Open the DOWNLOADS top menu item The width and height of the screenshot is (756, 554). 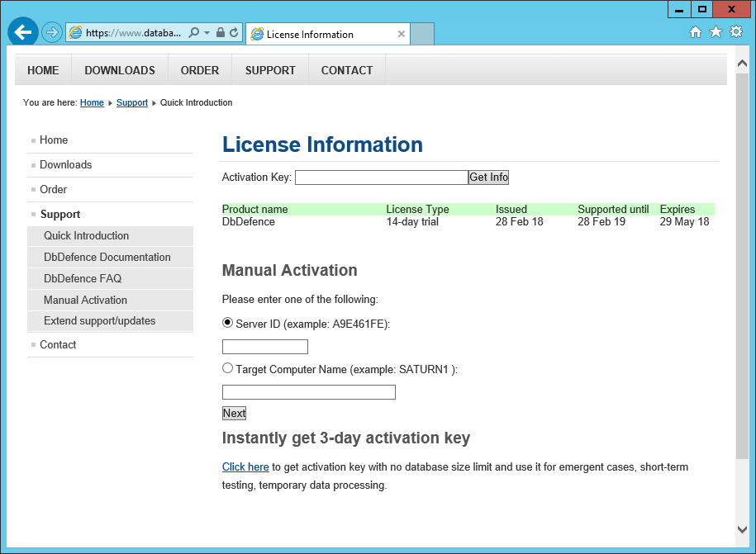pos(120,70)
